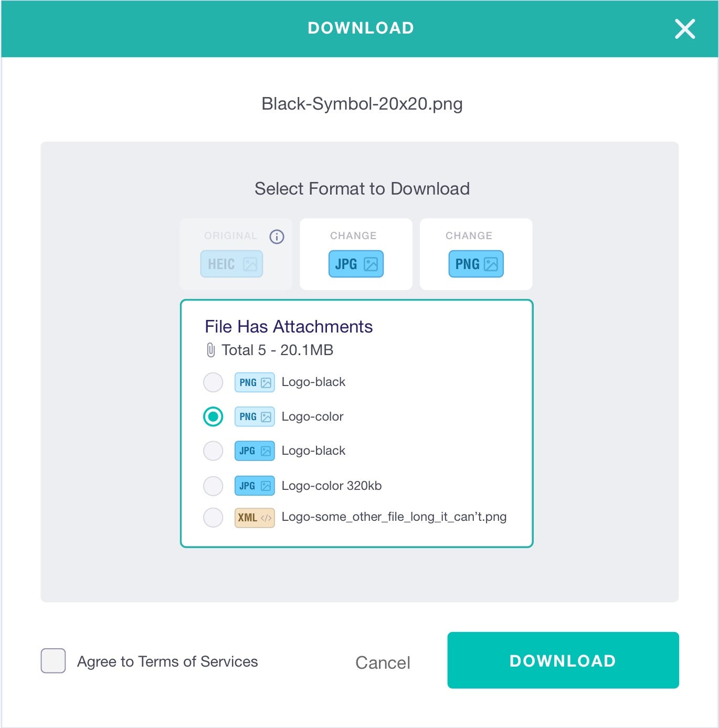
Task: Click the PNG badge beside Logo-black
Action: pos(254,382)
